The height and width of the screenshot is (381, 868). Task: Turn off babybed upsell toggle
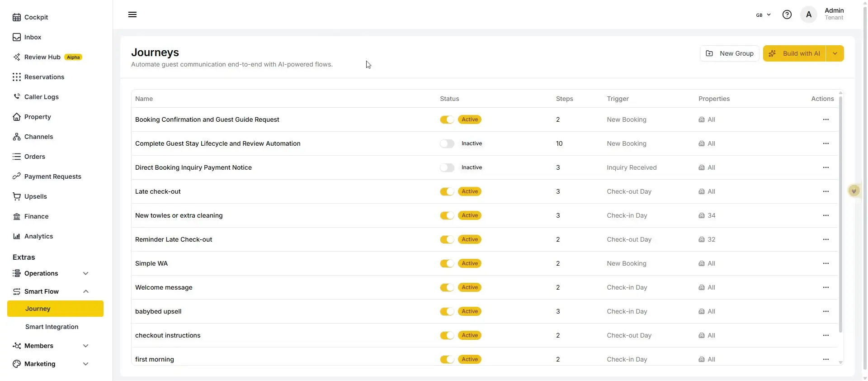447,311
